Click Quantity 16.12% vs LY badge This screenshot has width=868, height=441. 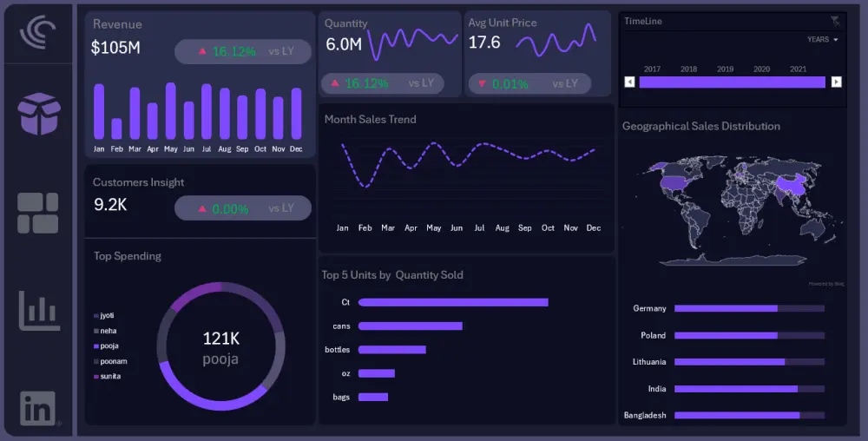383,83
